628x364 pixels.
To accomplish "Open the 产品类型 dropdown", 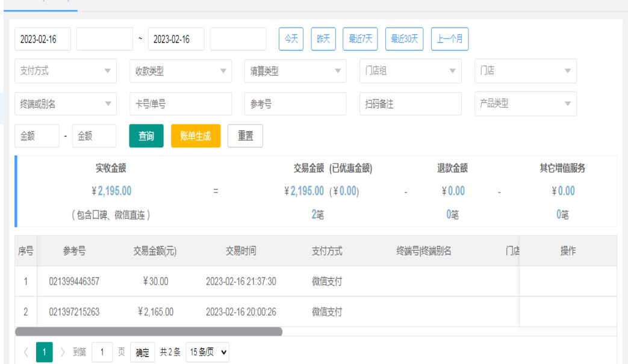I will [525, 103].
